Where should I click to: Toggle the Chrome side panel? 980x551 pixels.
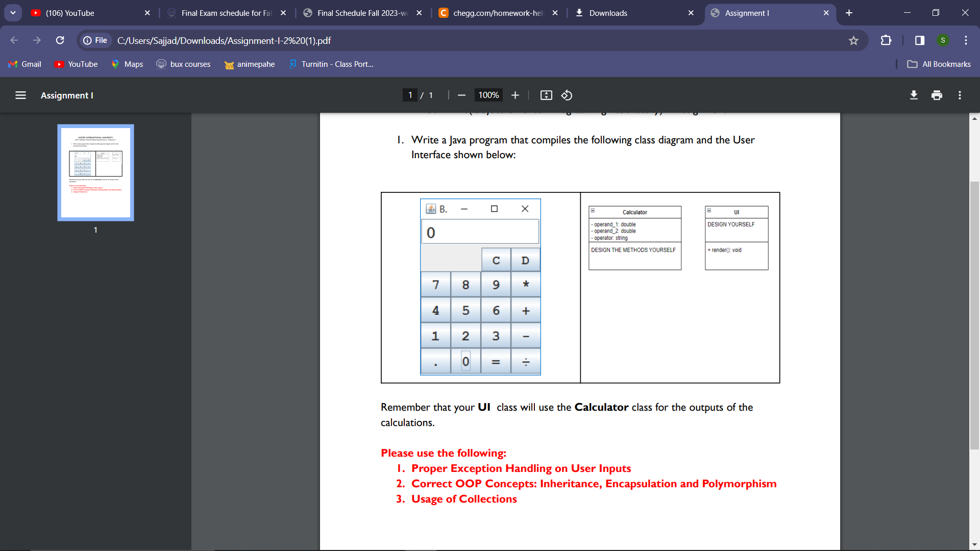pyautogui.click(x=919, y=40)
